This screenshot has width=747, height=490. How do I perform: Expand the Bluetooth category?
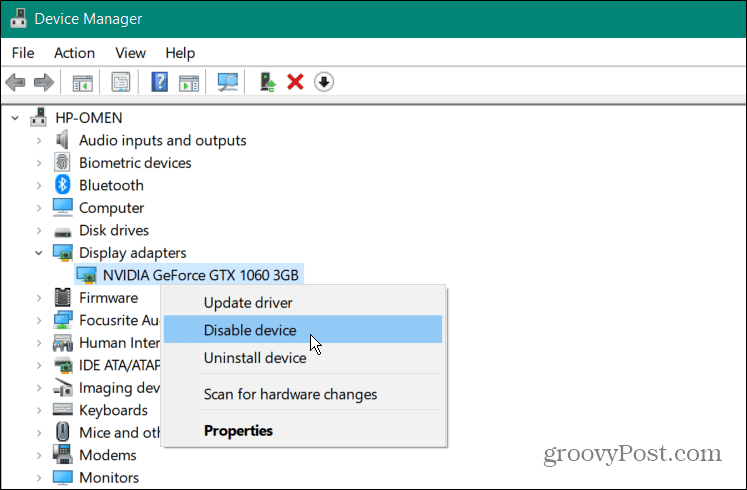click(x=39, y=185)
